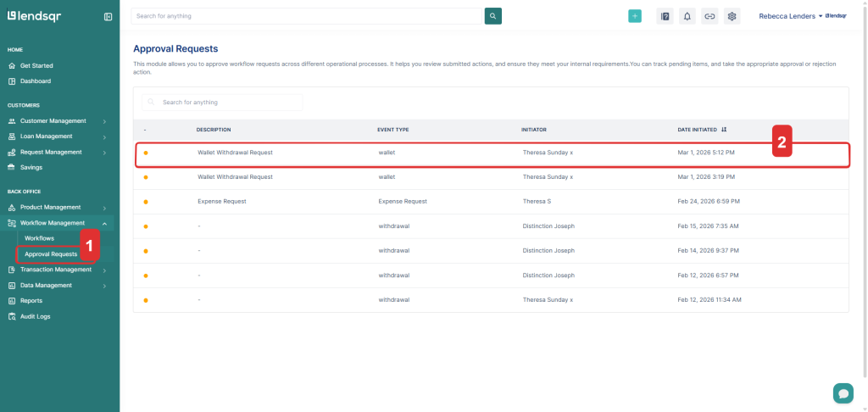Open the settings gear icon

pyautogui.click(x=732, y=16)
